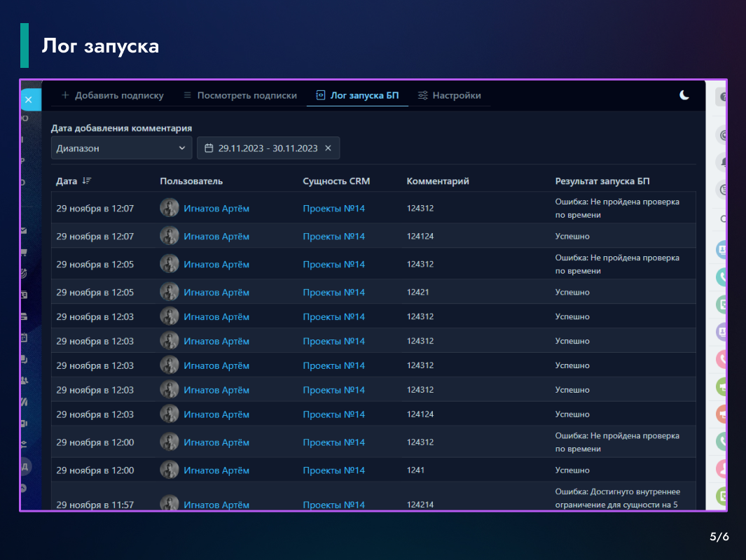Click Успешно in the row with comment 1241
The width and height of the screenshot is (746, 560).
(572, 470)
